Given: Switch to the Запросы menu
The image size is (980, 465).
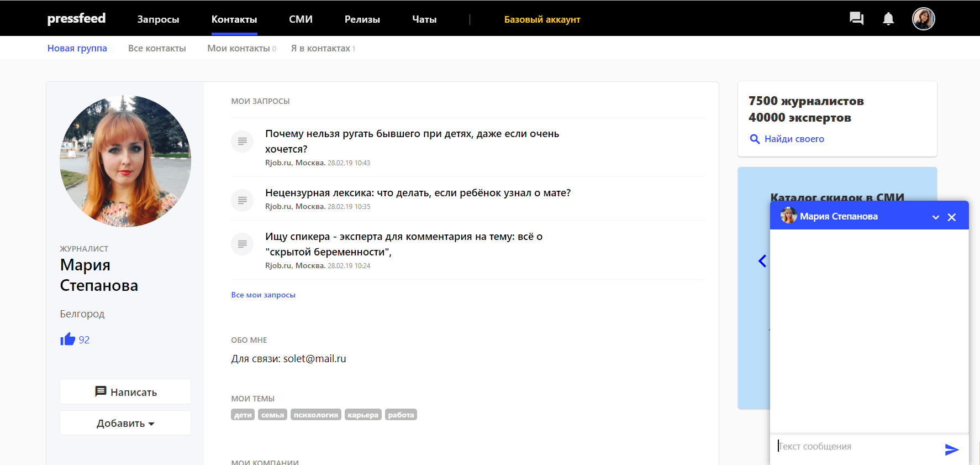Looking at the screenshot, I should [158, 19].
